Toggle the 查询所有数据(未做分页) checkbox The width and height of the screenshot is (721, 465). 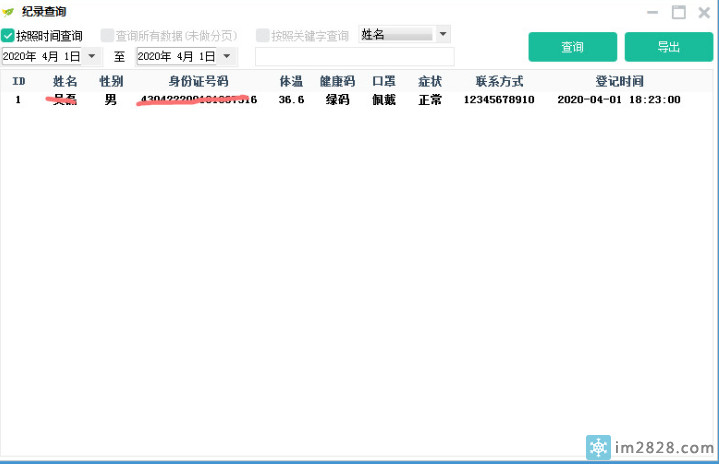point(107,36)
